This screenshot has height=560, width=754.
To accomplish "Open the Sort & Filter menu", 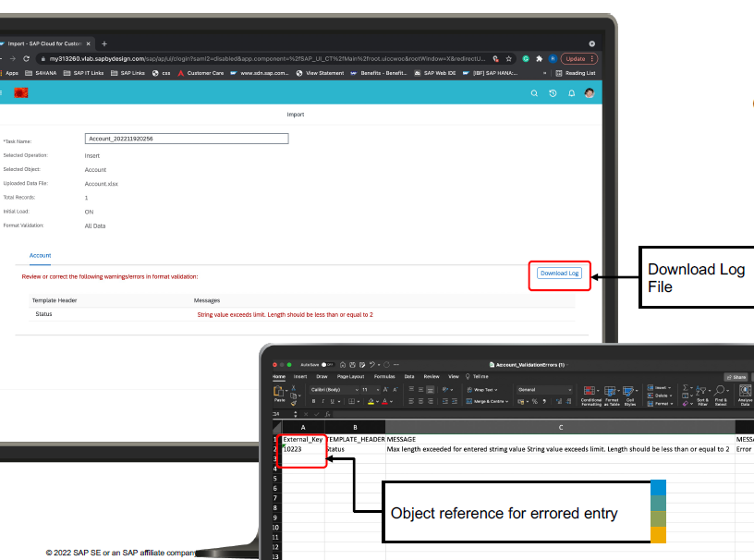I will point(702,396).
